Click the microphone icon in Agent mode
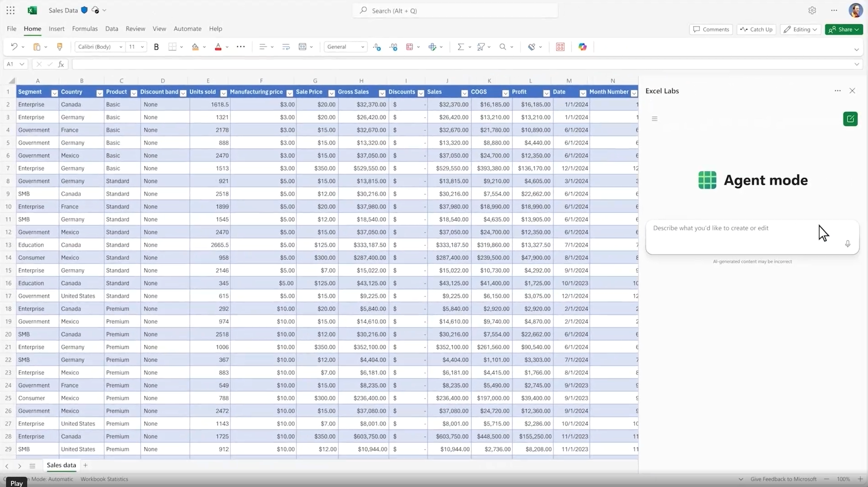The image size is (868, 487). [x=848, y=244]
